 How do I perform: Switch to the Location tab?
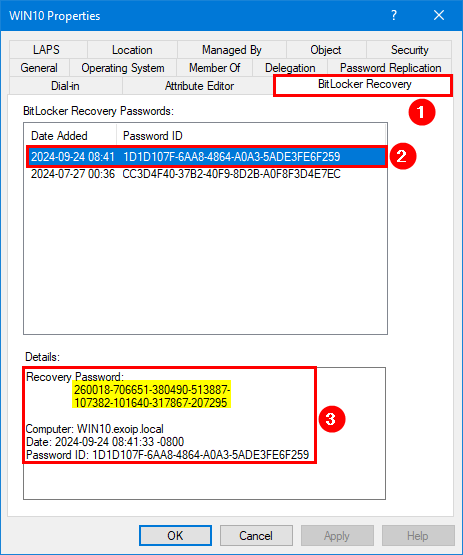pos(132,50)
